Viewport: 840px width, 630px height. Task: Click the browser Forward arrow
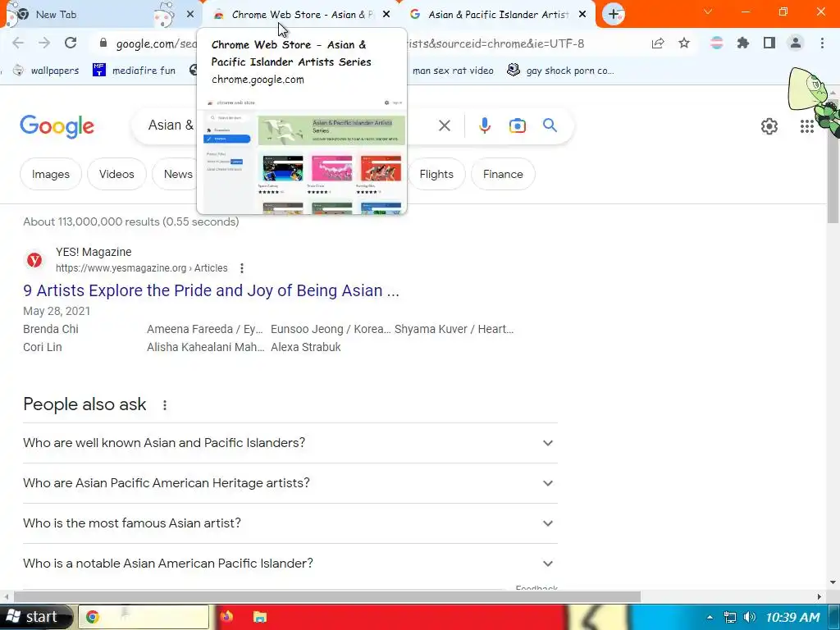pyautogui.click(x=44, y=43)
